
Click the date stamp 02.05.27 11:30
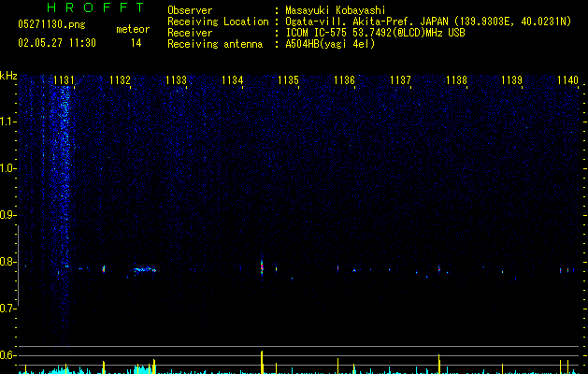(57, 43)
